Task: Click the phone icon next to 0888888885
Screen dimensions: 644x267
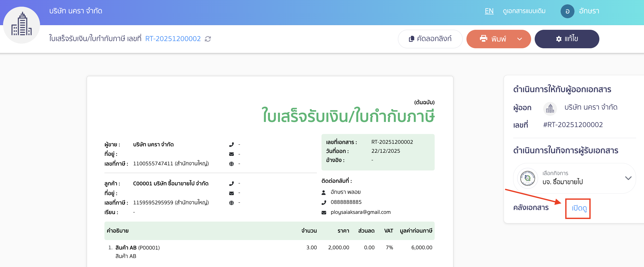Action: tap(324, 202)
